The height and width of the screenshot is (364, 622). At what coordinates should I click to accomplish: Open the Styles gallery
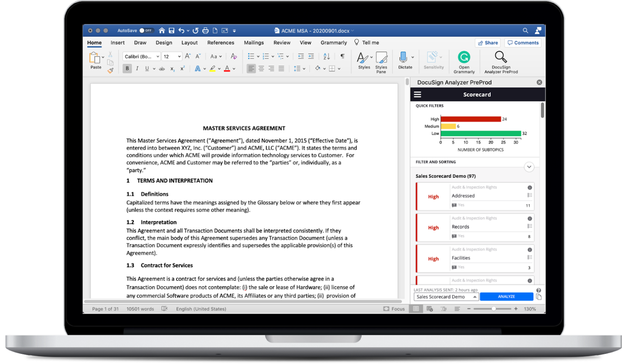364,60
